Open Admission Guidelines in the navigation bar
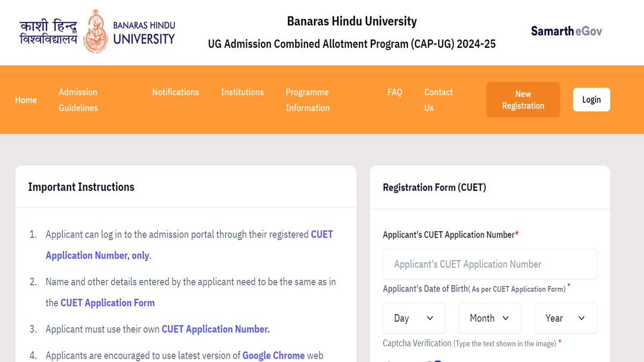Screen dimensions: 644x362 point(78,100)
